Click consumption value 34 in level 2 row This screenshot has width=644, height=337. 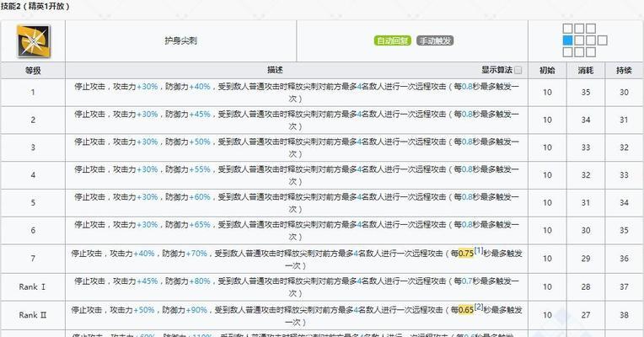[x=586, y=120]
